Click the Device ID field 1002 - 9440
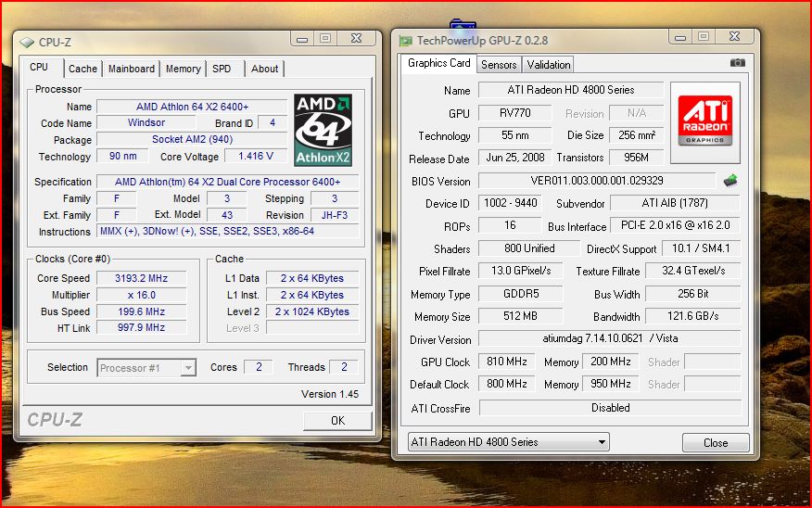Screen dimensions: 812x508 tap(510, 202)
